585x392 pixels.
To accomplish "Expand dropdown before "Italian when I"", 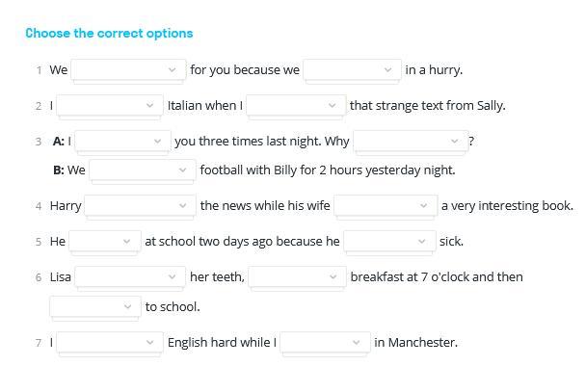I will pos(110,105).
